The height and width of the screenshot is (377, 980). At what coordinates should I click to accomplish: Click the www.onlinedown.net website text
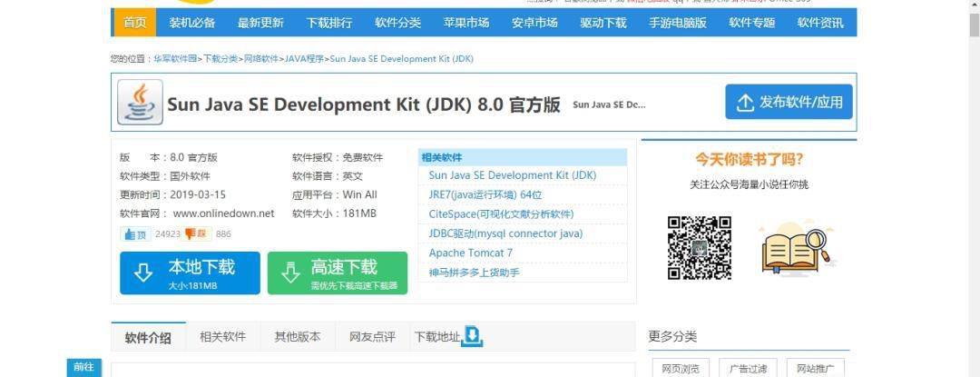pyautogui.click(x=224, y=213)
